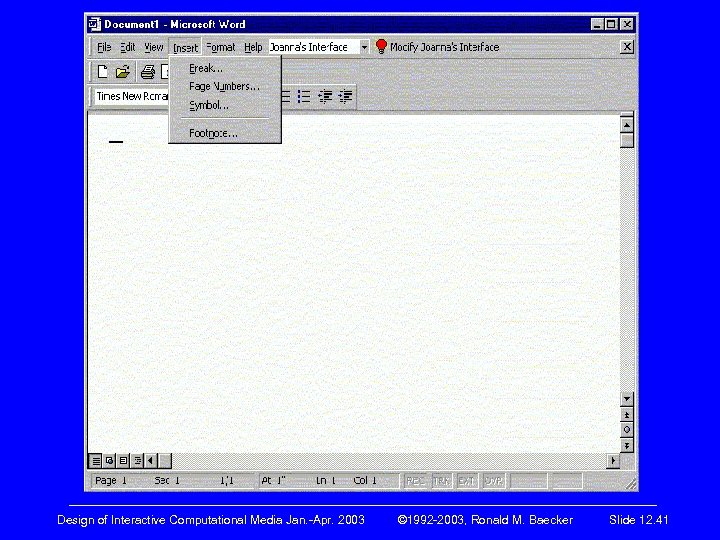Create a new blank document
This screenshot has width=720, height=540.
coord(102,72)
